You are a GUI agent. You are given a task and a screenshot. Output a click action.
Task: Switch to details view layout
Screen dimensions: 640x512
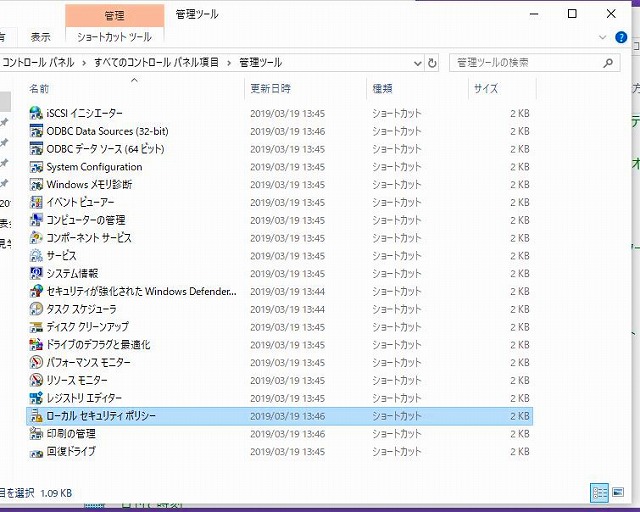[600, 493]
